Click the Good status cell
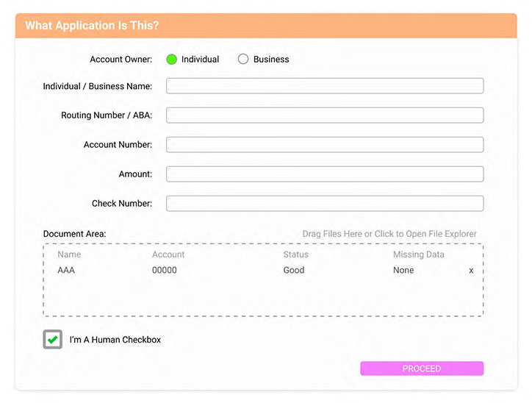Viewport: 532px width, 403px height. pos(294,270)
